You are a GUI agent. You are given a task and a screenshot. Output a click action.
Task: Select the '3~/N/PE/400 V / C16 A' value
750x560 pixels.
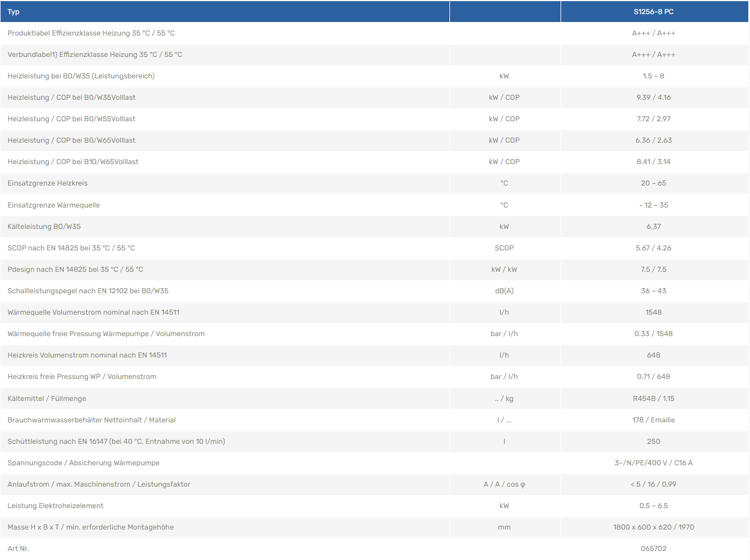click(x=653, y=463)
